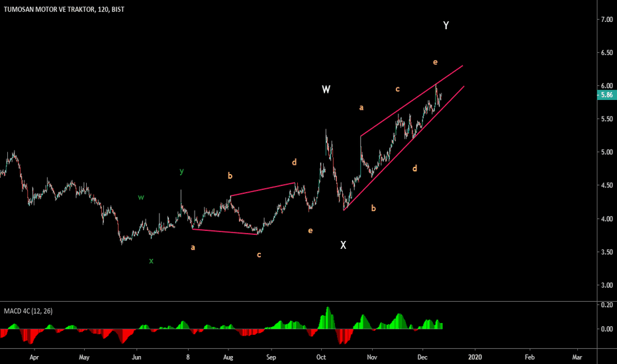
Task: Click the 6.00 price axis label
Action: [x=607, y=86]
